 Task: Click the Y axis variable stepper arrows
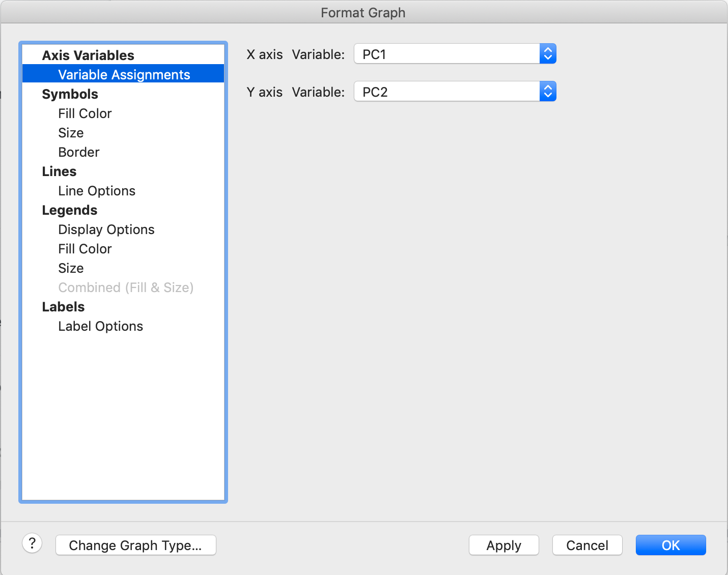coord(548,91)
